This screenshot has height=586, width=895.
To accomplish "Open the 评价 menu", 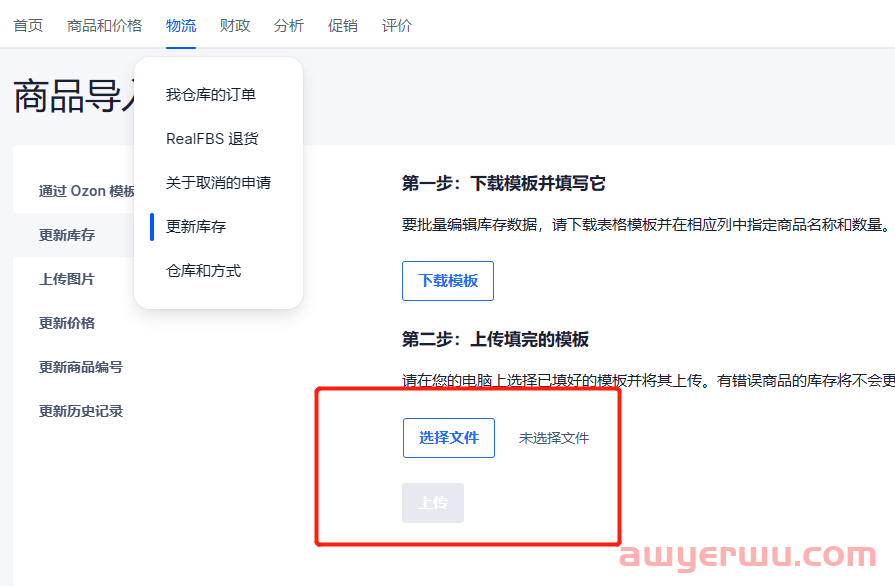I will click(397, 26).
